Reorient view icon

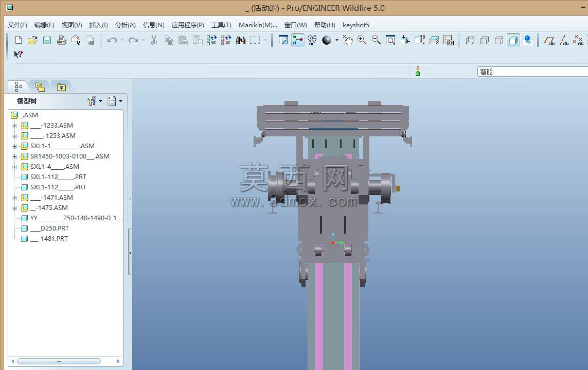pos(405,40)
